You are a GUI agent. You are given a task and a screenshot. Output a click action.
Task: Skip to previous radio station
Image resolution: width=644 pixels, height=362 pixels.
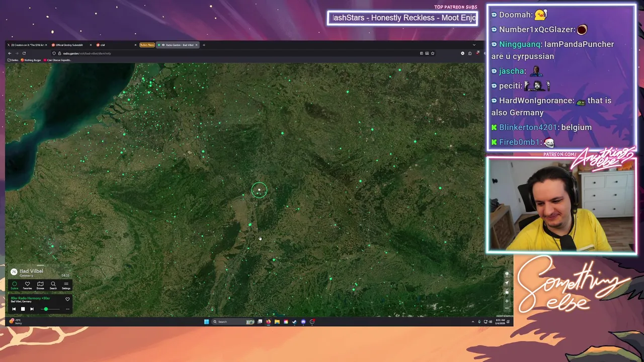[x=14, y=309]
